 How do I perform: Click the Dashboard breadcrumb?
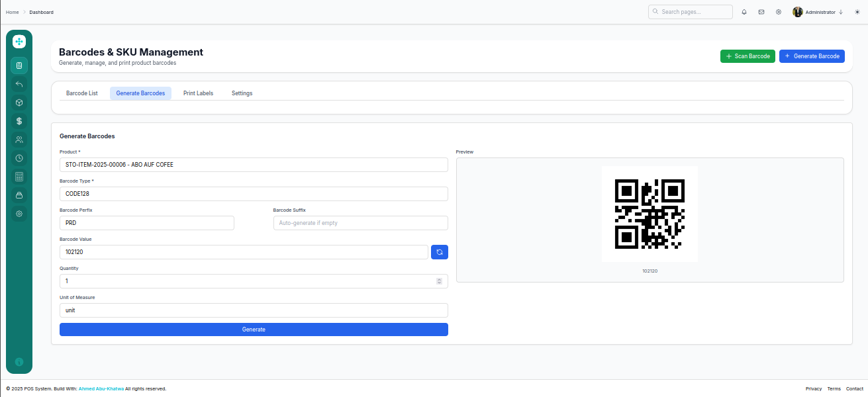pos(41,12)
